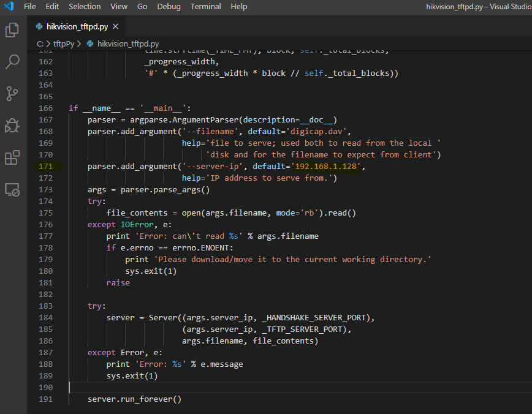Click hikvision_tftpd.py breadcrumb file name
Image resolution: width=532 pixels, height=414 pixels.
coord(127,44)
